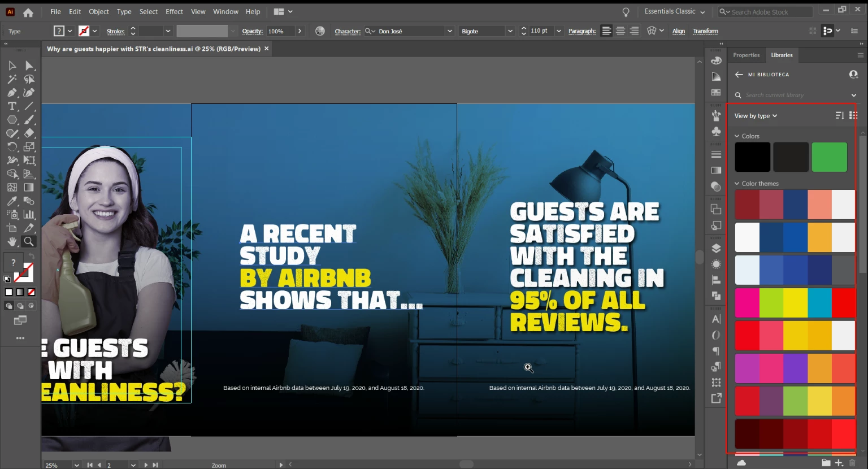Click the Paragraph options link

(582, 31)
